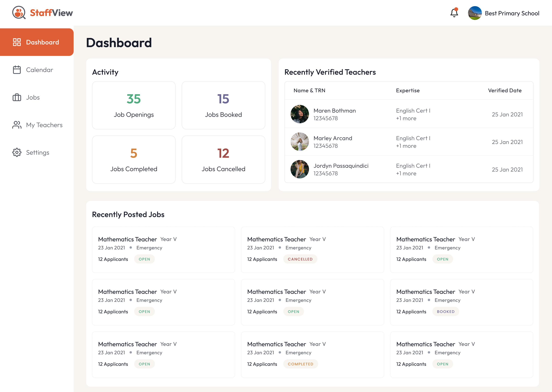This screenshot has height=392, width=552.
Task: Click the Calendar icon in sidebar
Action: [17, 70]
